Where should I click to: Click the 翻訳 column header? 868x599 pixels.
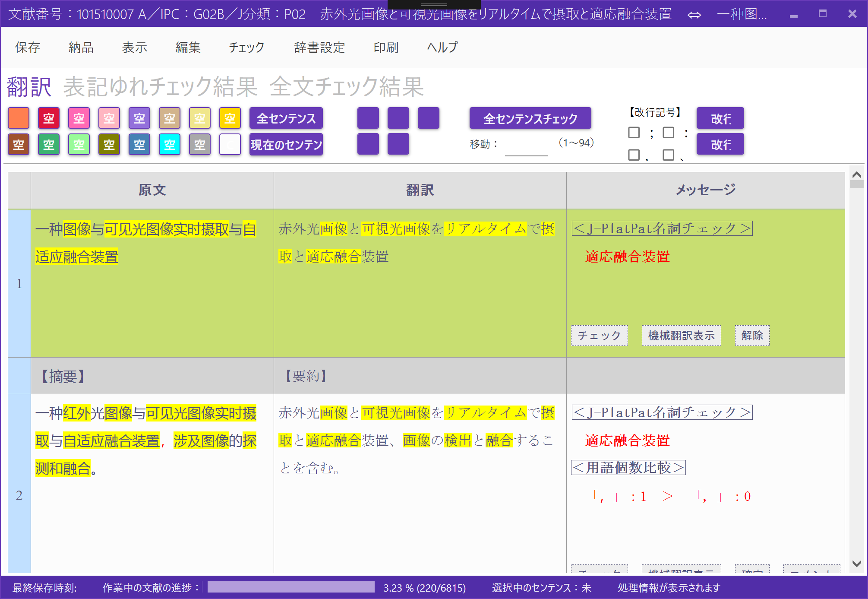420,190
